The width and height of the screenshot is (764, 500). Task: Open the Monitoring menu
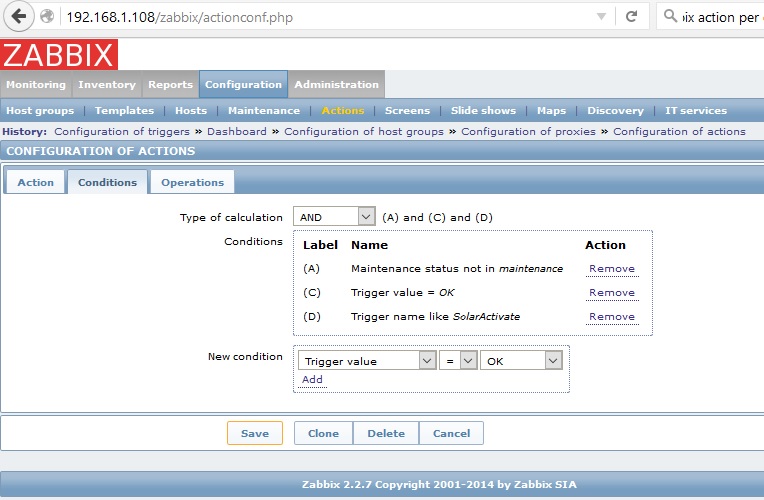click(36, 84)
